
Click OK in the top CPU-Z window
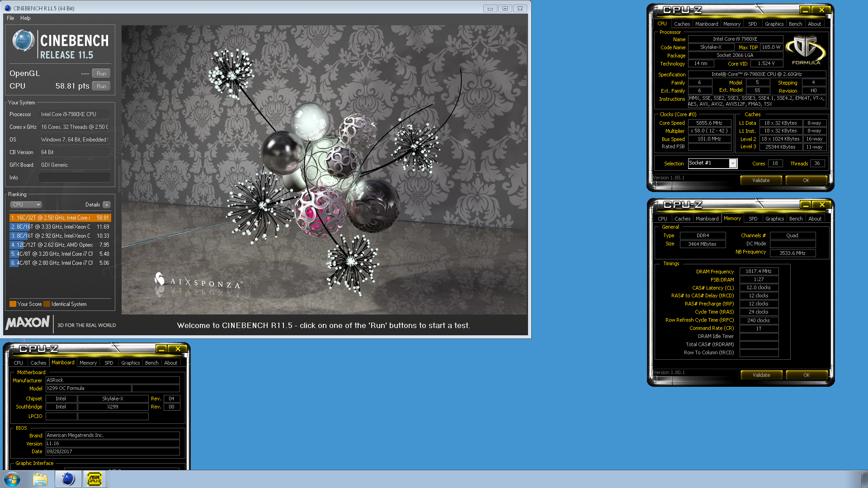click(806, 180)
